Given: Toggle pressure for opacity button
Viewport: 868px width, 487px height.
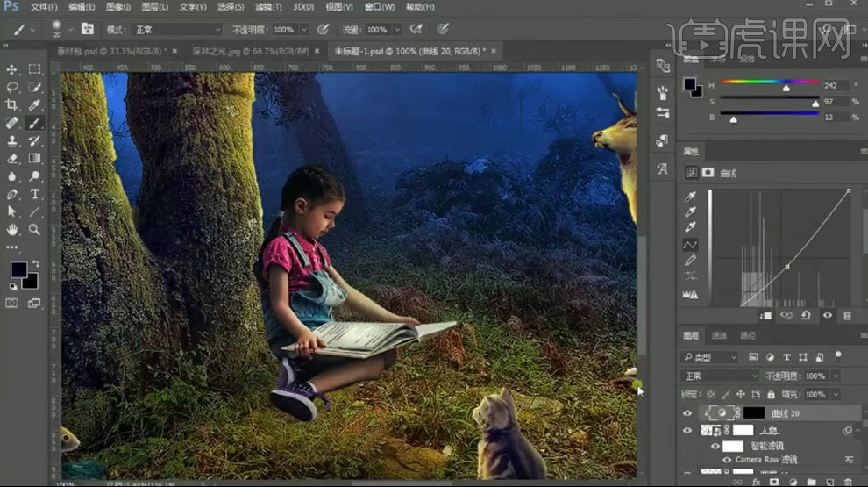Looking at the screenshot, I should 324,29.
